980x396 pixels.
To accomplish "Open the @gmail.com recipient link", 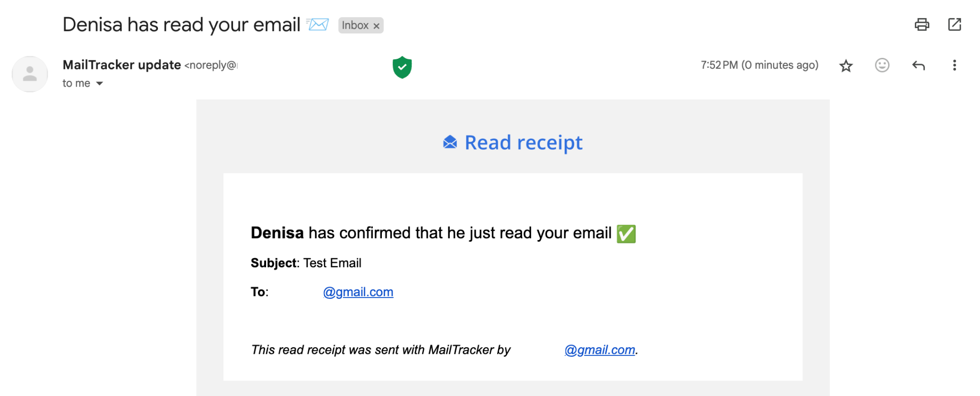I will 358,292.
